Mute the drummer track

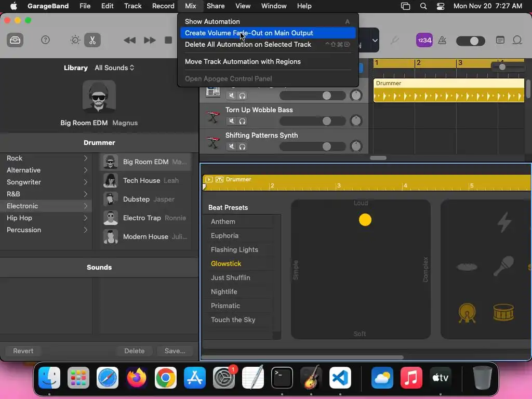click(x=231, y=96)
